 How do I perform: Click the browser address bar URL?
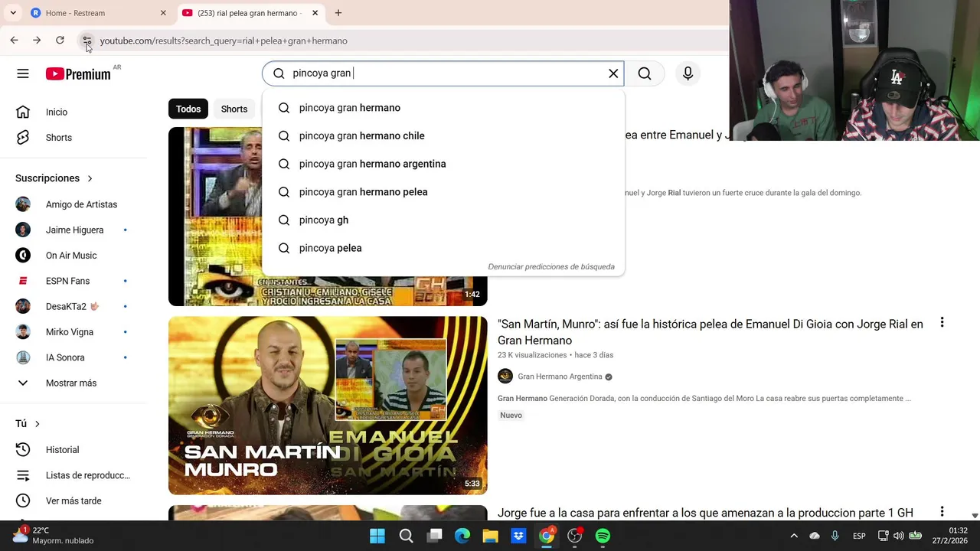[224, 41]
